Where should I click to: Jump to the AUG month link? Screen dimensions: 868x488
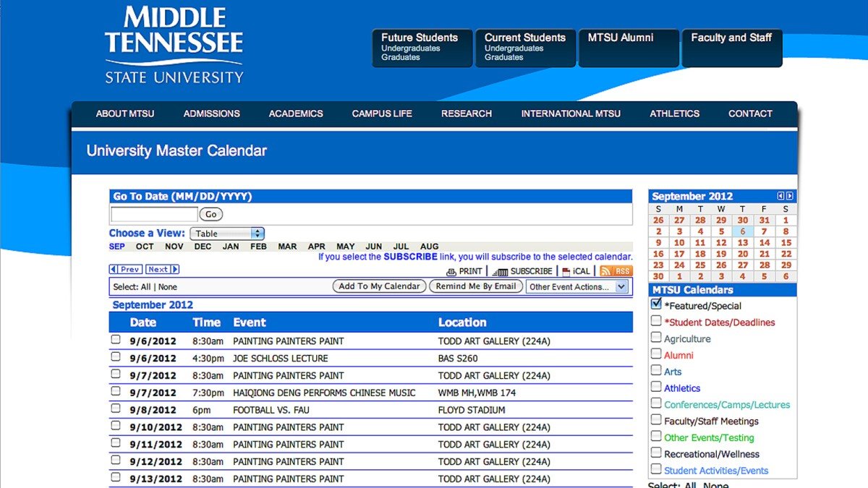[x=430, y=247]
